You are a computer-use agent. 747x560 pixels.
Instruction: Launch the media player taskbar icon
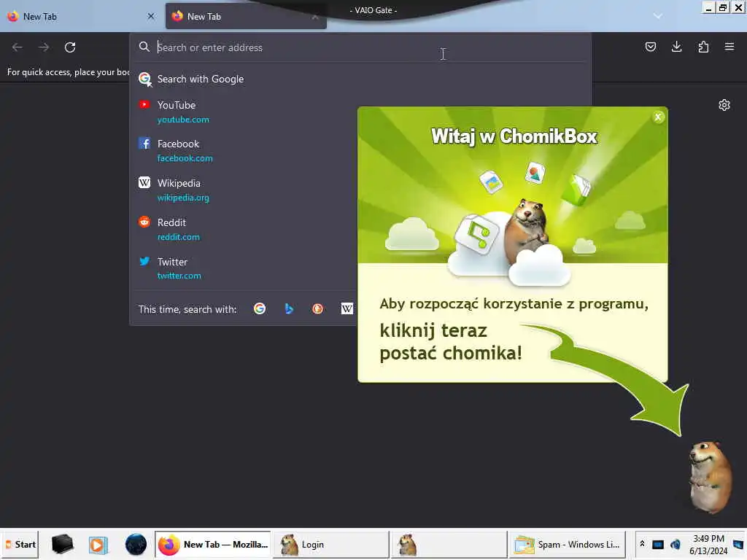pyautogui.click(x=98, y=544)
